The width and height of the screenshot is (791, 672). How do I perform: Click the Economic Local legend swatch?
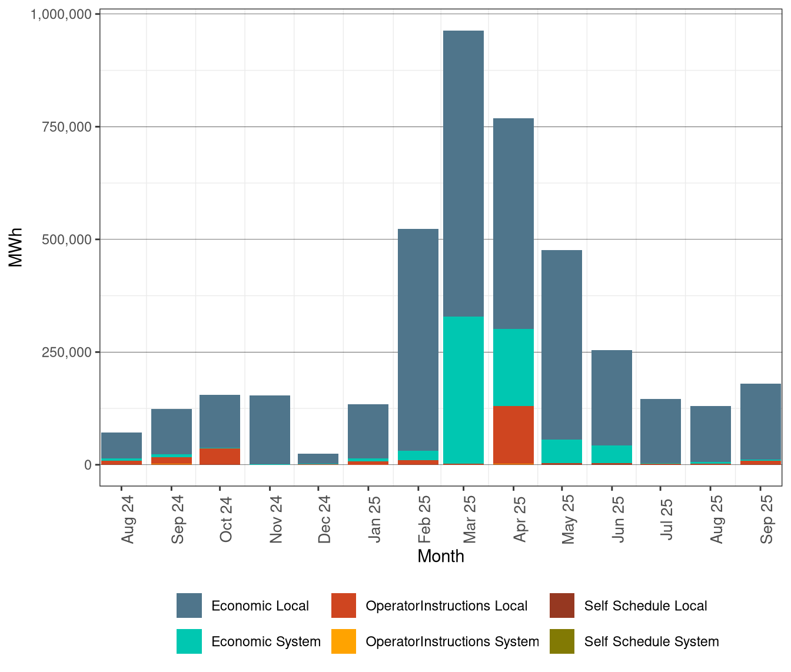click(190, 606)
